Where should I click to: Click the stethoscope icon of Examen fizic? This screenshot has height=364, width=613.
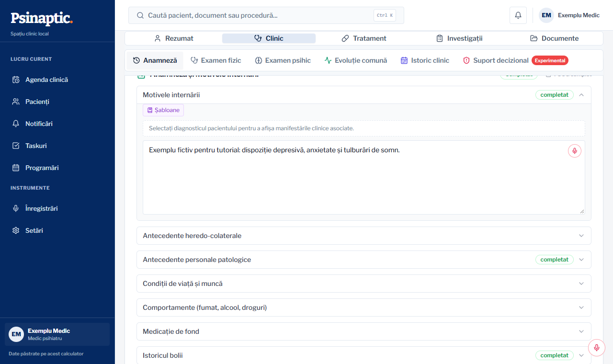coord(194,60)
